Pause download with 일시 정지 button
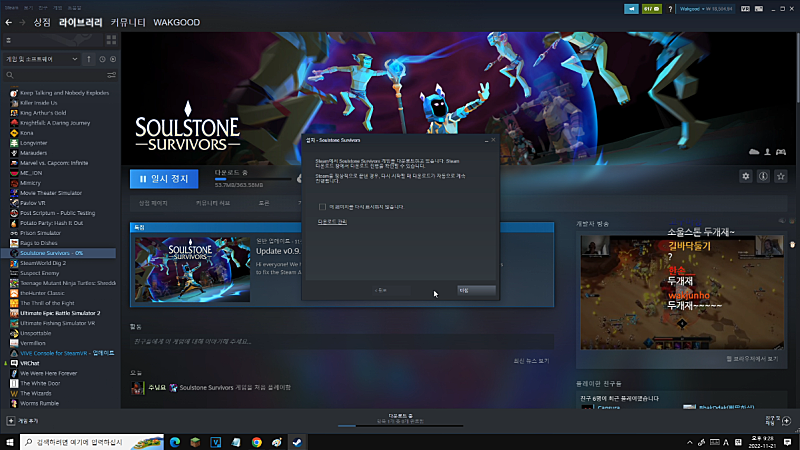800x450 pixels. 164,179
